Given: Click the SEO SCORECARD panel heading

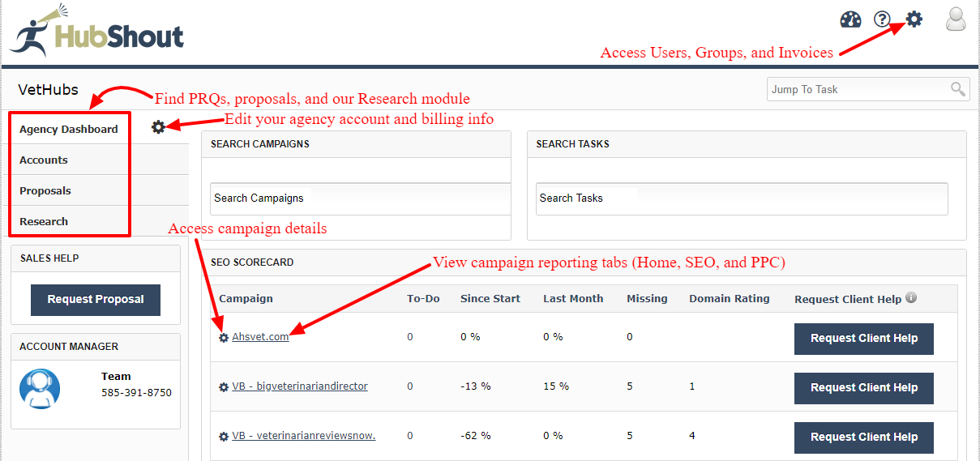Looking at the screenshot, I should pyautogui.click(x=252, y=263).
